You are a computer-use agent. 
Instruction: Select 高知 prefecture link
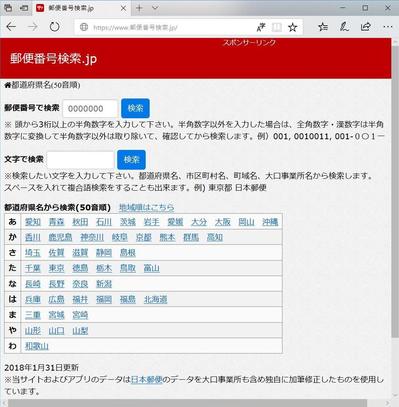click(215, 237)
